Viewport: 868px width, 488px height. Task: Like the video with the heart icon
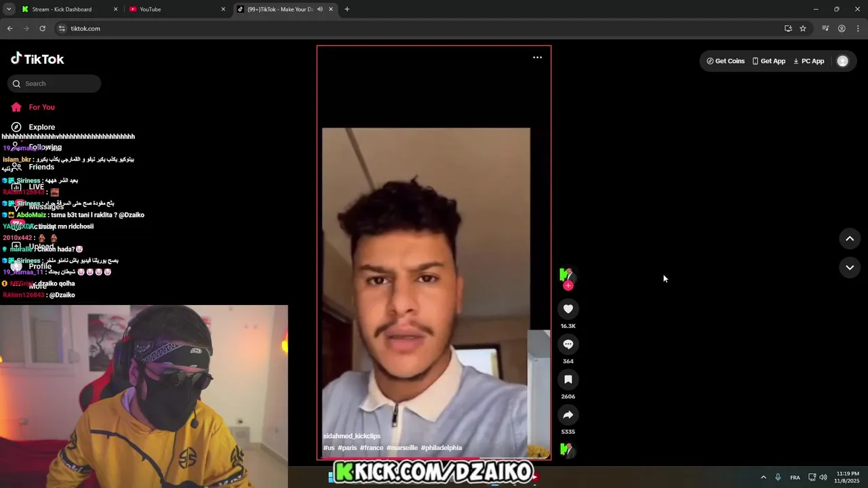[568, 309]
